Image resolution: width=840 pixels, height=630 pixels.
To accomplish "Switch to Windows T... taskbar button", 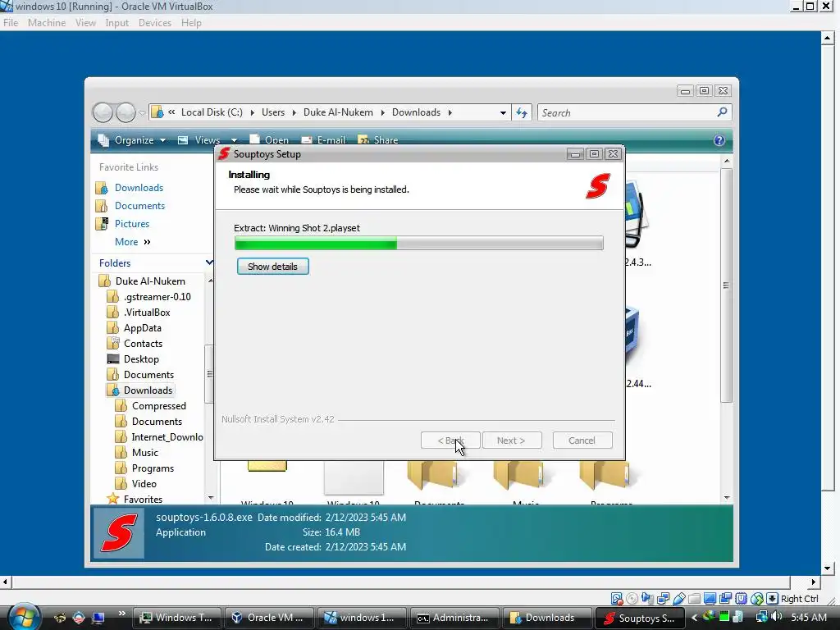I will pos(176,618).
